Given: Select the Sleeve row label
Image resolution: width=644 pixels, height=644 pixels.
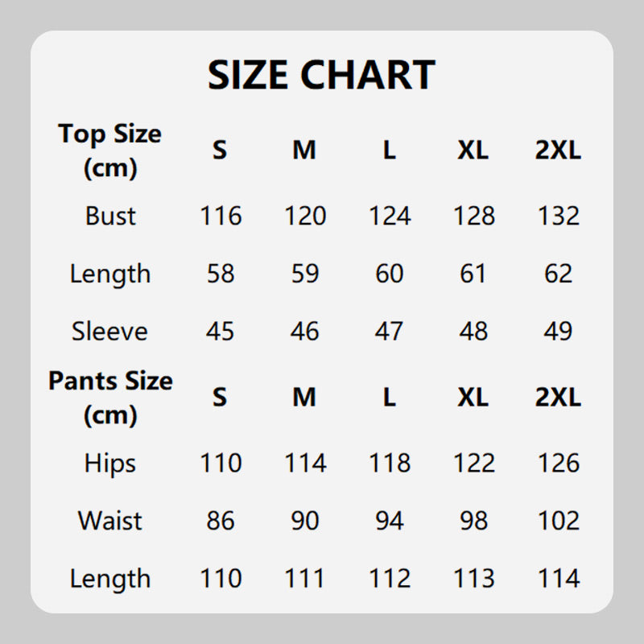Looking at the screenshot, I should [x=109, y=331].
